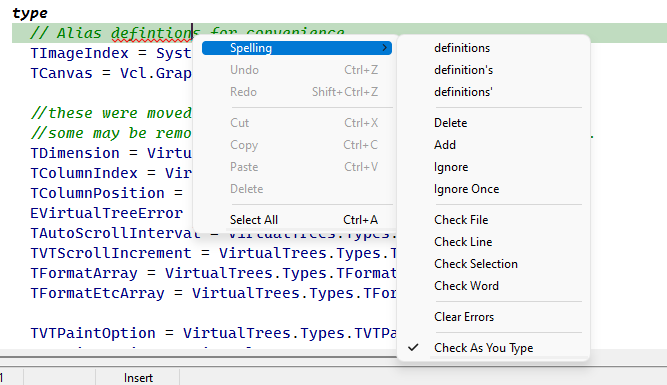Choose the "definition's" spelling suggestion
This screenshot has height=385, width=667.
pos(463,70)
